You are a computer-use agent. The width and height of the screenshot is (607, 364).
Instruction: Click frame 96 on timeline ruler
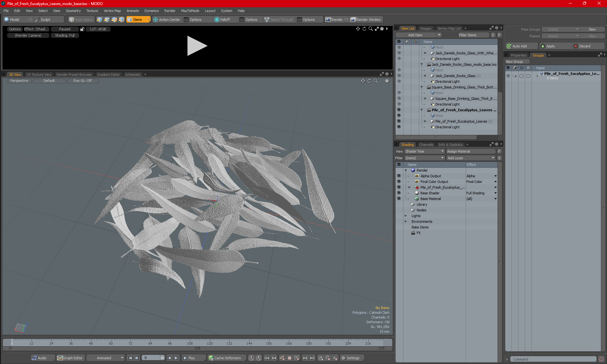[x=170, y=343]
